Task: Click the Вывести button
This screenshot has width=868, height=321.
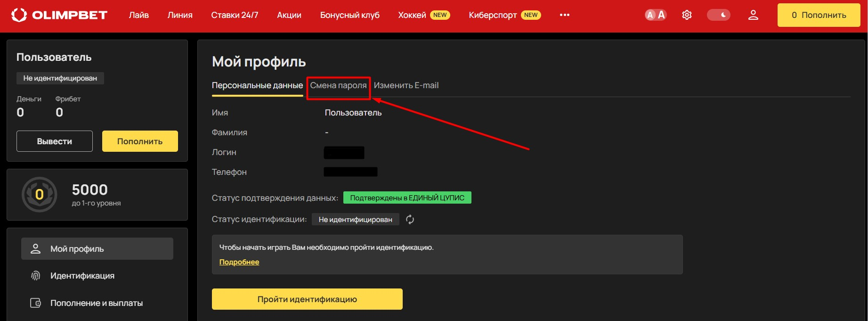Action: (55, 141)
